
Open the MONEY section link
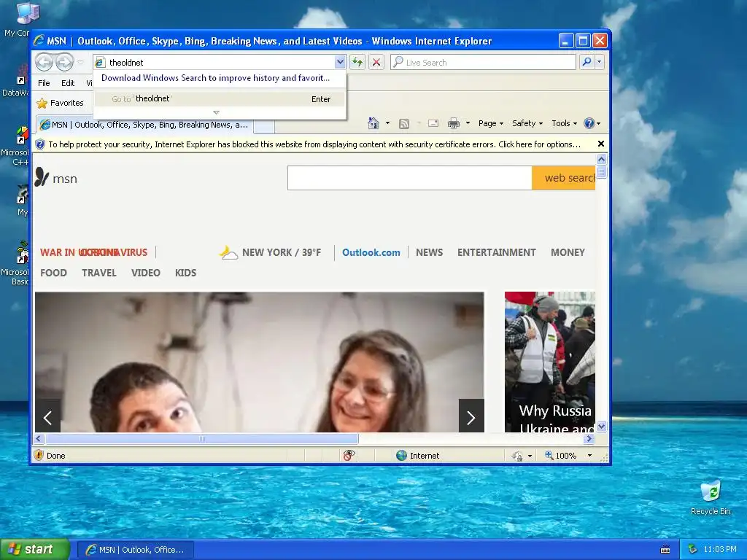(x=568, y=252)
